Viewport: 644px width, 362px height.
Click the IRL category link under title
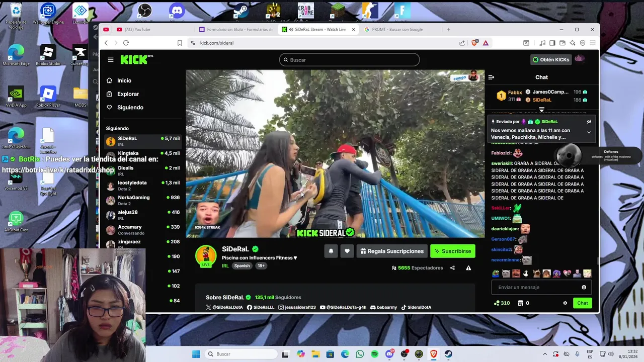click(225, 266)
